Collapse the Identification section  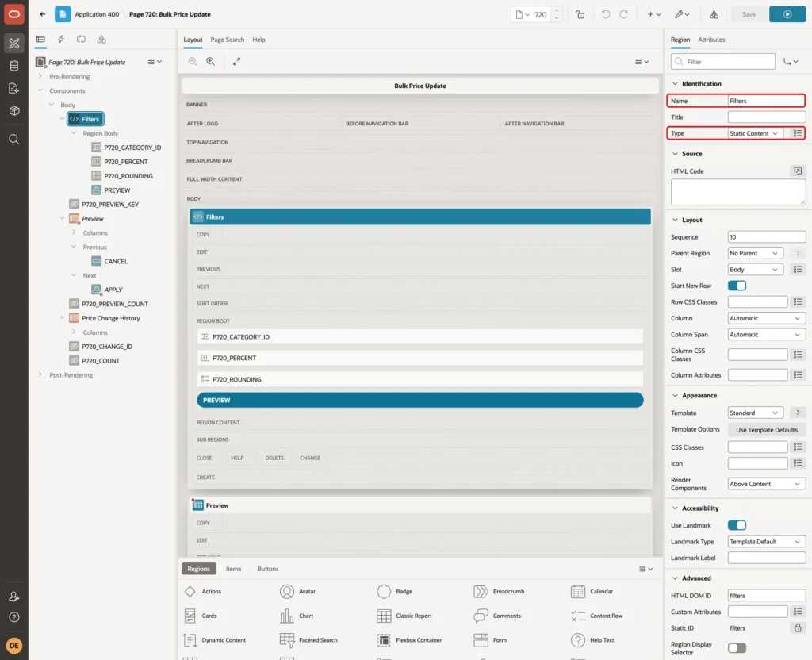click(x=675, y=84)
